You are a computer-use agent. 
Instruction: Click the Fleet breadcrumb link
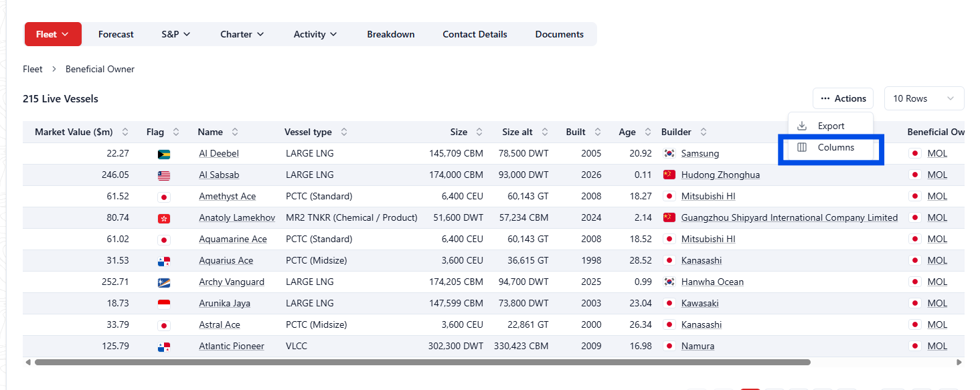coord(33,69)
